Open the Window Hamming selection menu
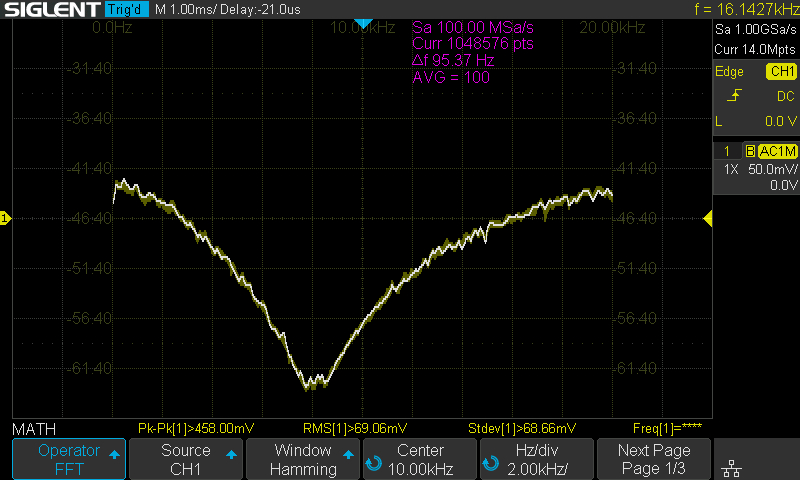The height and width of the screenshot is (480, 800). click(x=303, y=459)
